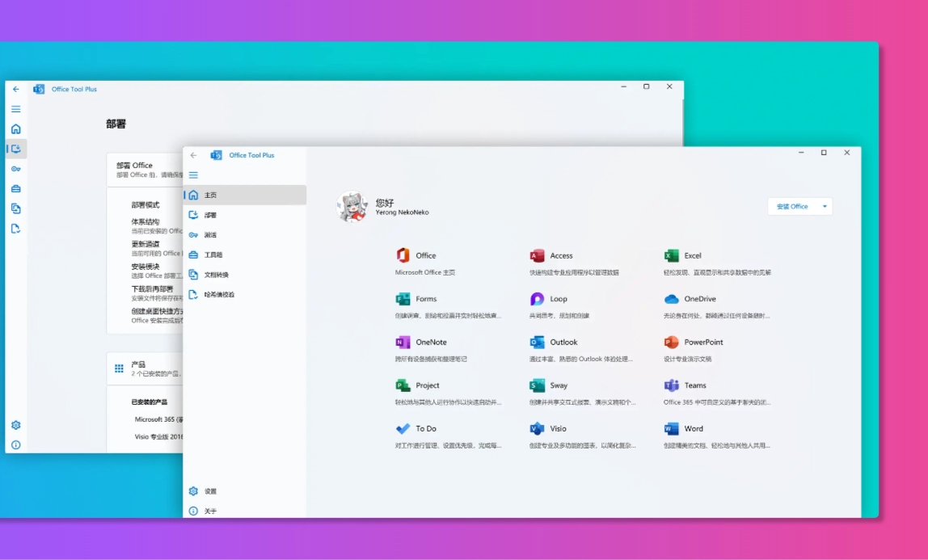Open the Loop app icon
Screen dimensions: 928x560
537,299
